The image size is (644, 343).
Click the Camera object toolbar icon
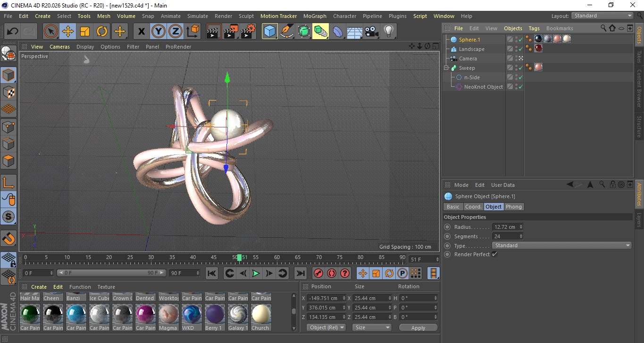[372, 32]
